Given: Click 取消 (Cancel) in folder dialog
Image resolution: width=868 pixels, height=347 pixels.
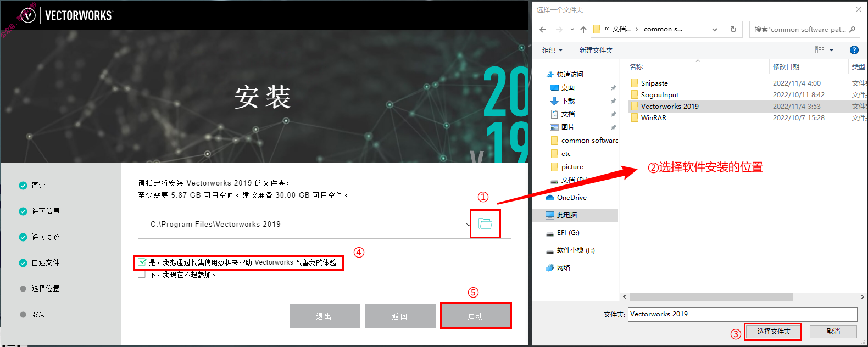Looking at the screenshot, I should point(833,332).
